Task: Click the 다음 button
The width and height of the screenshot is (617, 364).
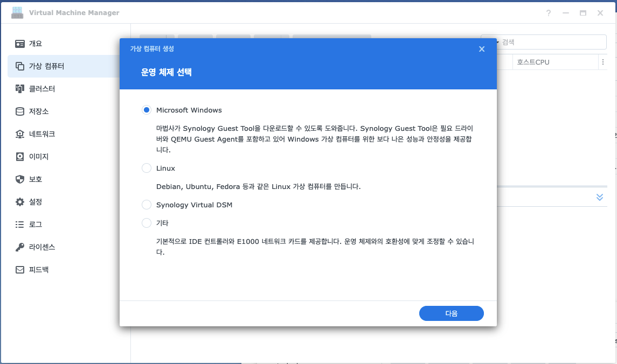Action: [x=452, y=313]
